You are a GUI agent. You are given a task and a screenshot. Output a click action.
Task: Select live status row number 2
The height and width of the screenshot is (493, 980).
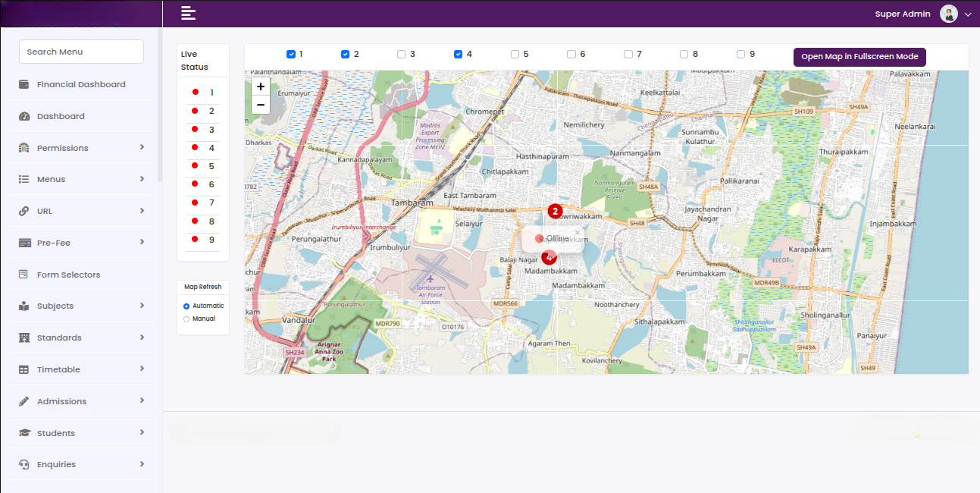(x=202, y=111)
